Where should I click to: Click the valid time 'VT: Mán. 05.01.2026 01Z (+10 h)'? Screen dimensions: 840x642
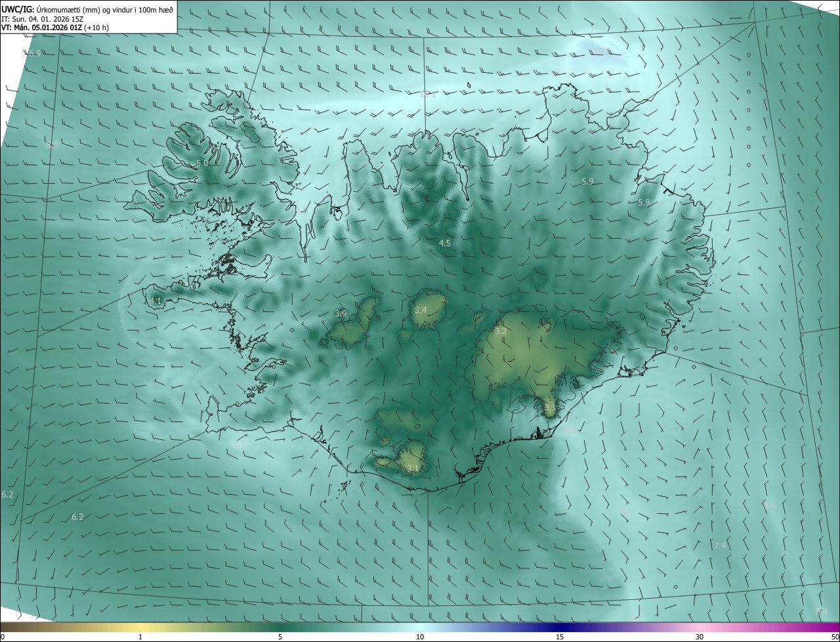pos(56,28)
